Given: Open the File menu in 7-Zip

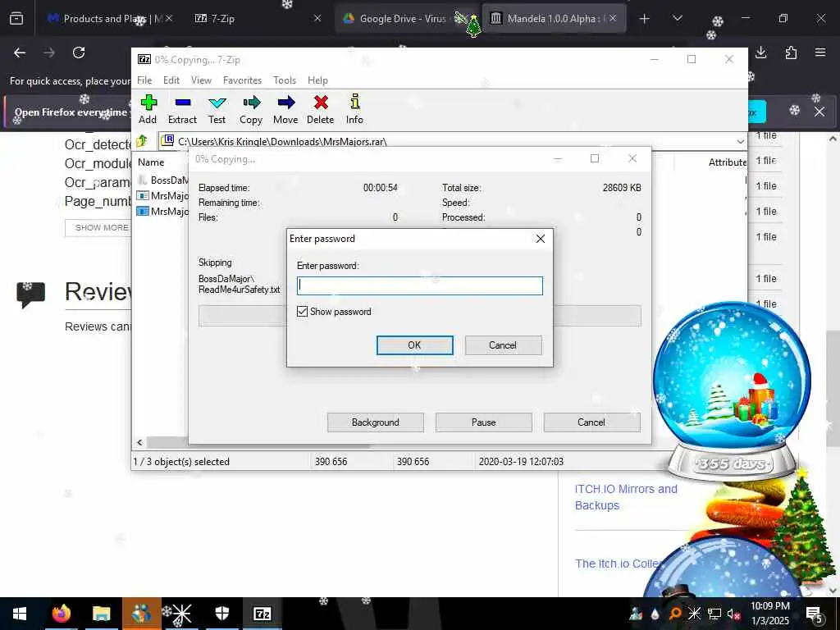Looking at the screenshot, I should [144, 80].
